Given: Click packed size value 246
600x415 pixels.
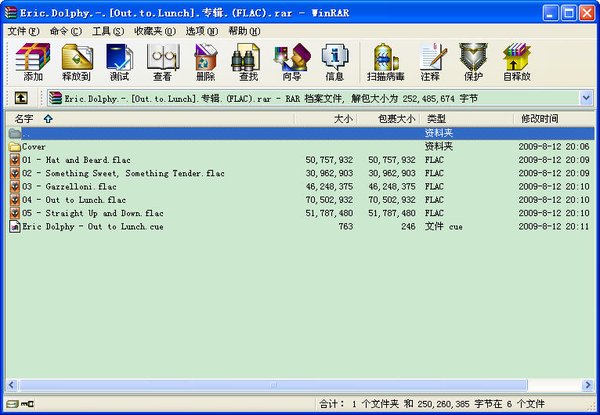Looking at the screenshot, I should [x=408, y=226].
